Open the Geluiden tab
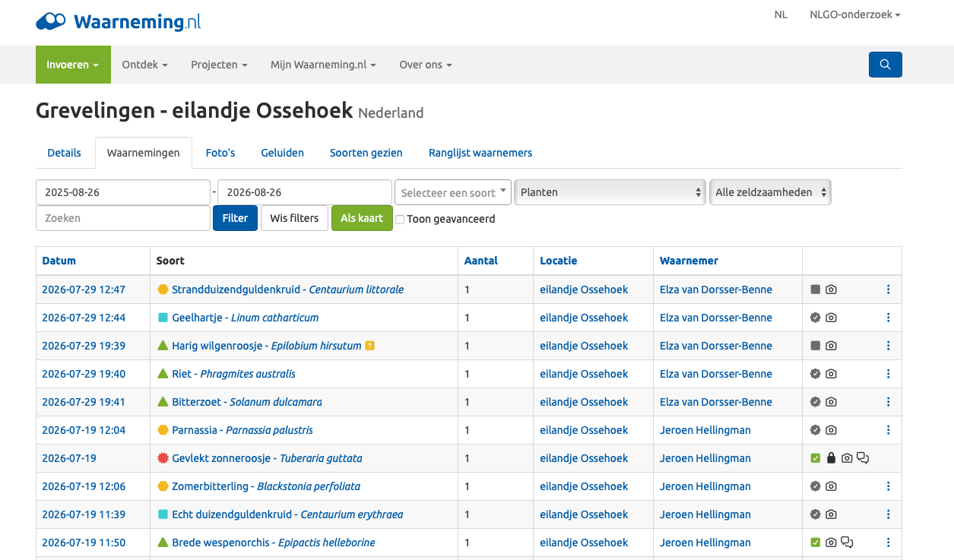Viewport: 954px width, 560px height. coord(283,153)
